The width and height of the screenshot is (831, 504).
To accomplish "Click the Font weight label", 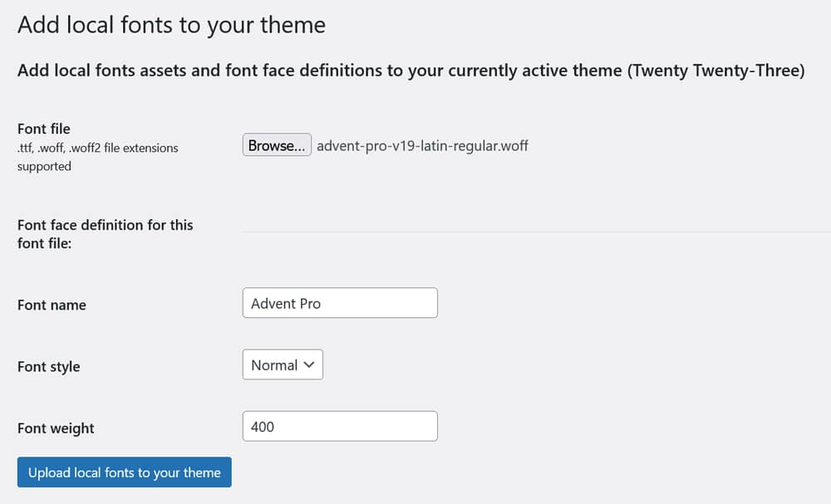I will tap(56, 428).
